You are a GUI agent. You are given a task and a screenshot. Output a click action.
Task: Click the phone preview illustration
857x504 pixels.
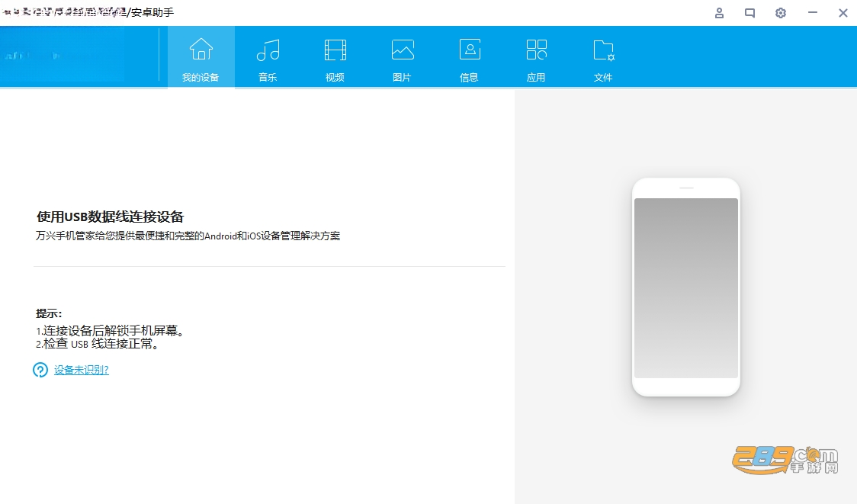coord(686,287)
